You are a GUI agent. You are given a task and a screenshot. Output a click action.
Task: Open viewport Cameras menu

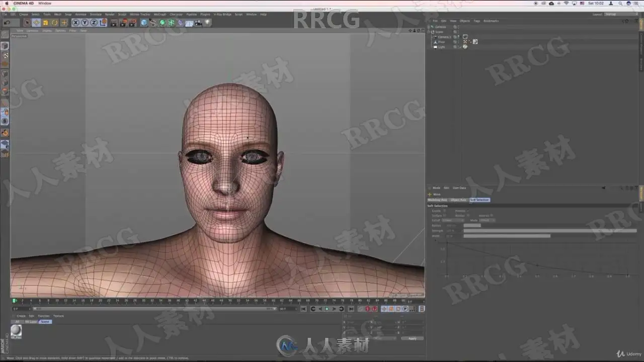coord(32,31)
